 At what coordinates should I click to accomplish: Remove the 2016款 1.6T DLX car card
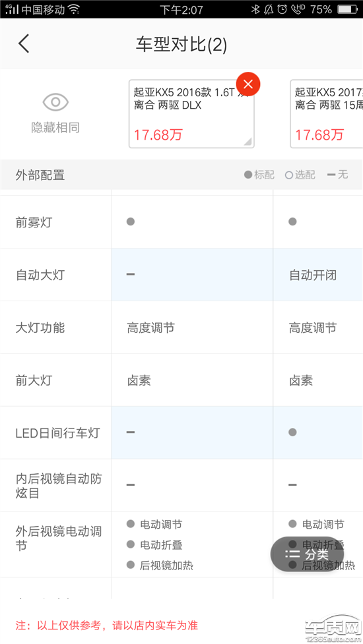(248, 84)
